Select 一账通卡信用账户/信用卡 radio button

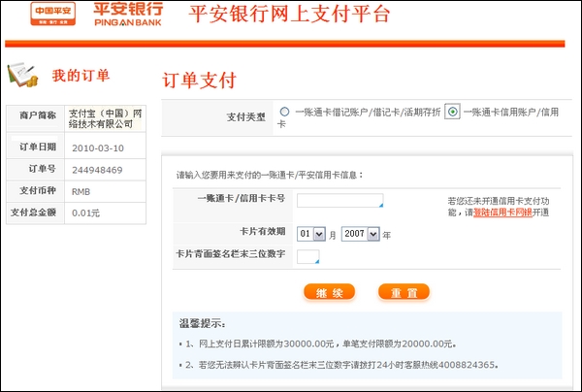click(x=452, y=112)
